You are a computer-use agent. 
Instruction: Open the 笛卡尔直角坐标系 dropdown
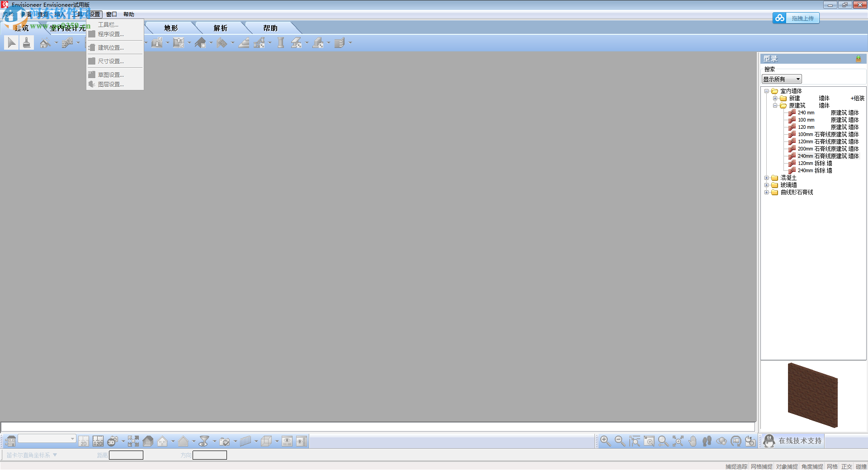point(32,455)
